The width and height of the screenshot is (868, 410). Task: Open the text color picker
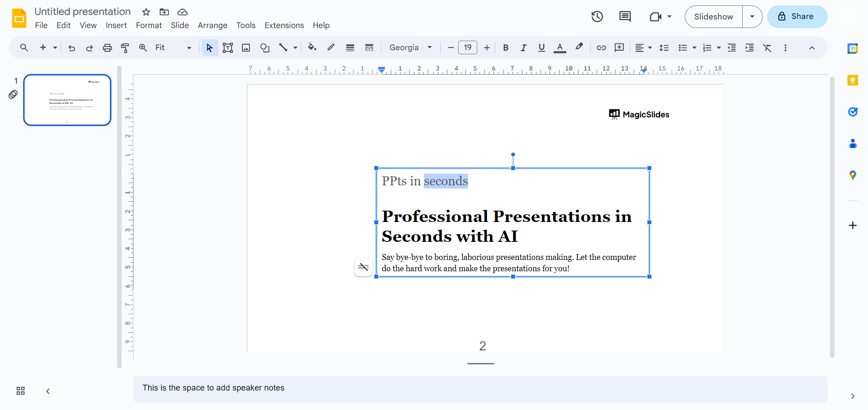click(560, 48)
